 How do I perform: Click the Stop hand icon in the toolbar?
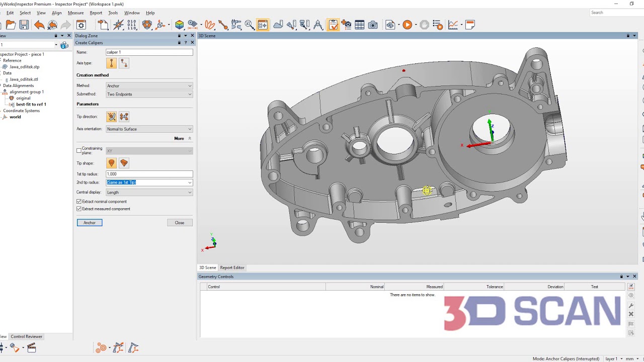[424, 24]
